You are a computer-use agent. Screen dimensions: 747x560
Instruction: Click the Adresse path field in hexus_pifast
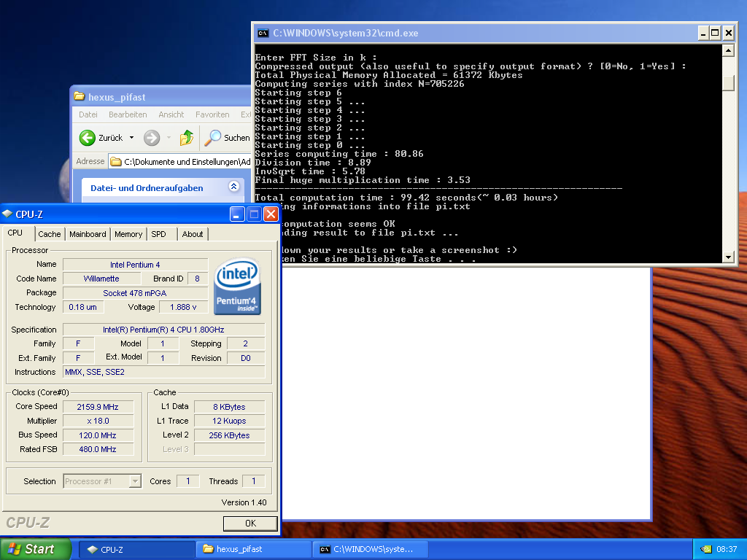[x=179, y=162]
